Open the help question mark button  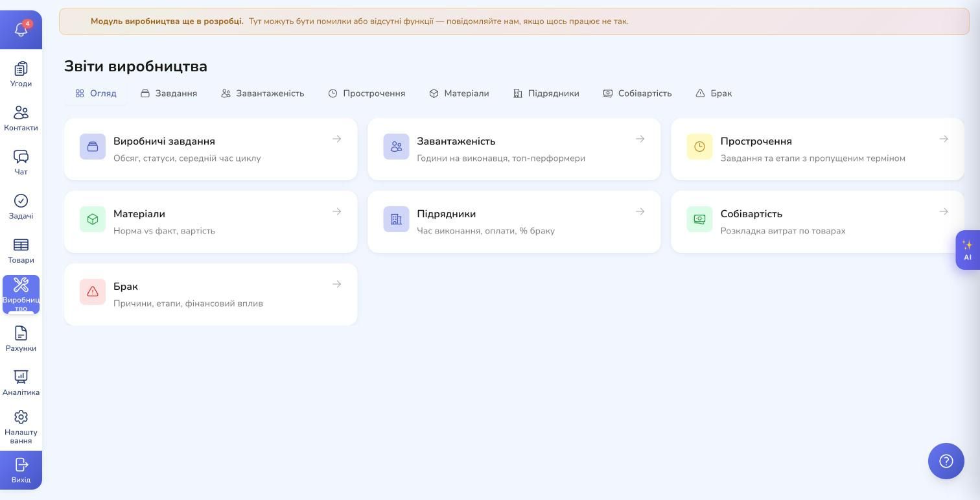click(946, 461)
